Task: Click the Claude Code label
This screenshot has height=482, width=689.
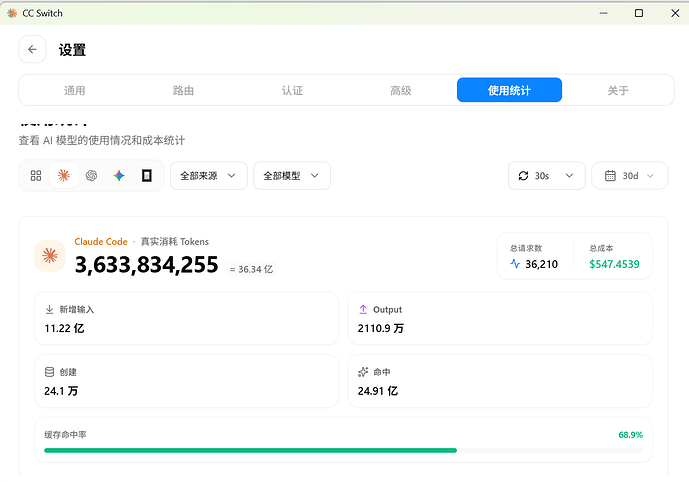Action: [101, 242]
